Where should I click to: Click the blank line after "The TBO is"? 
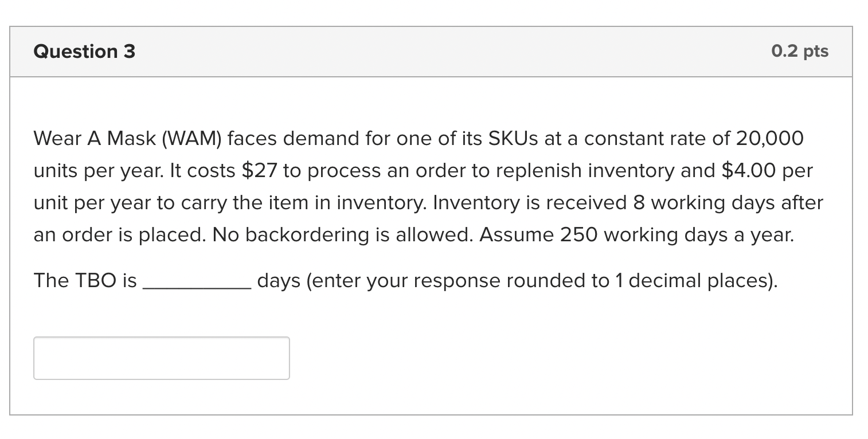(x=196, y=281)
